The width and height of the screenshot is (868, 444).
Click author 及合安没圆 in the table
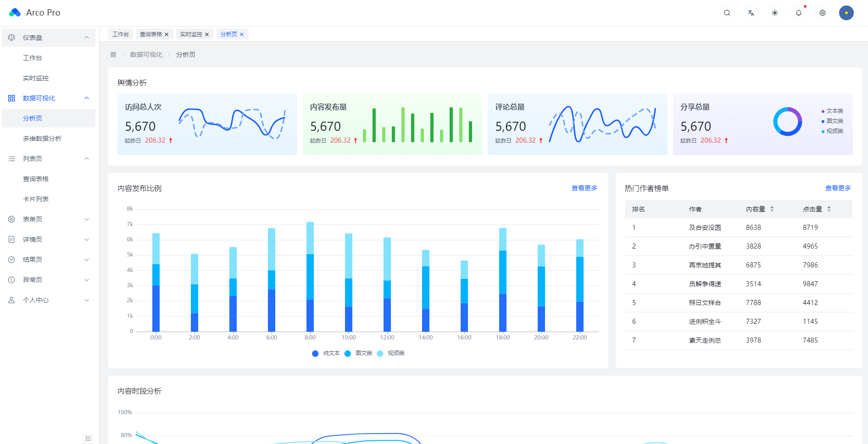click(x=705, y=228)
